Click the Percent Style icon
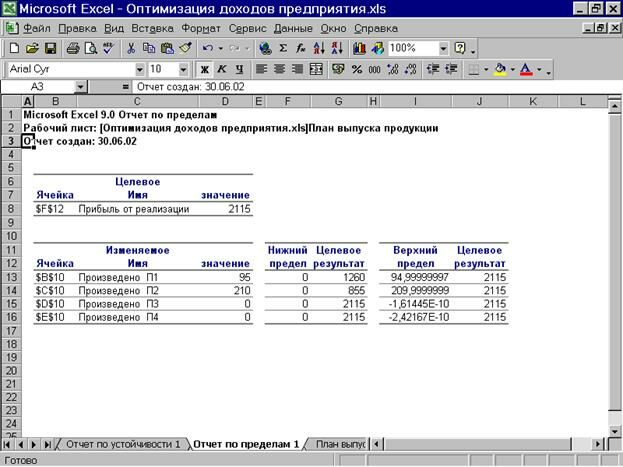The width and height of the screenshot is (623, 467). click(x=356, y=70)
